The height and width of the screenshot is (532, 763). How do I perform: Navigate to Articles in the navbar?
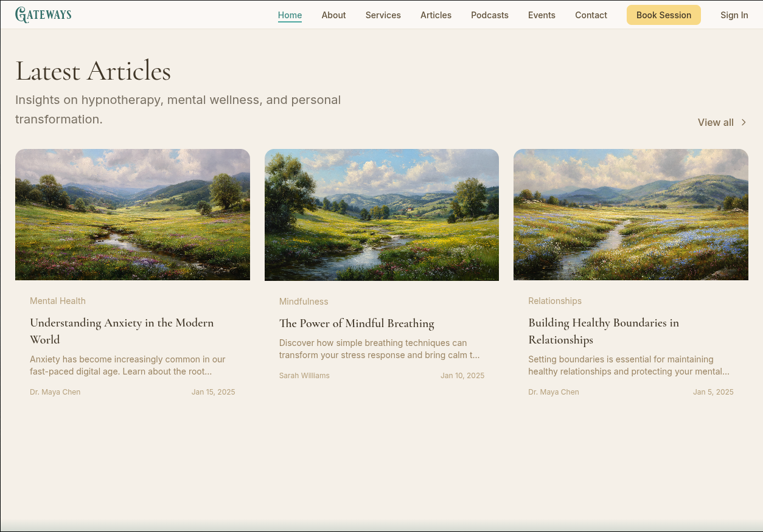click(x=436, y=15)
